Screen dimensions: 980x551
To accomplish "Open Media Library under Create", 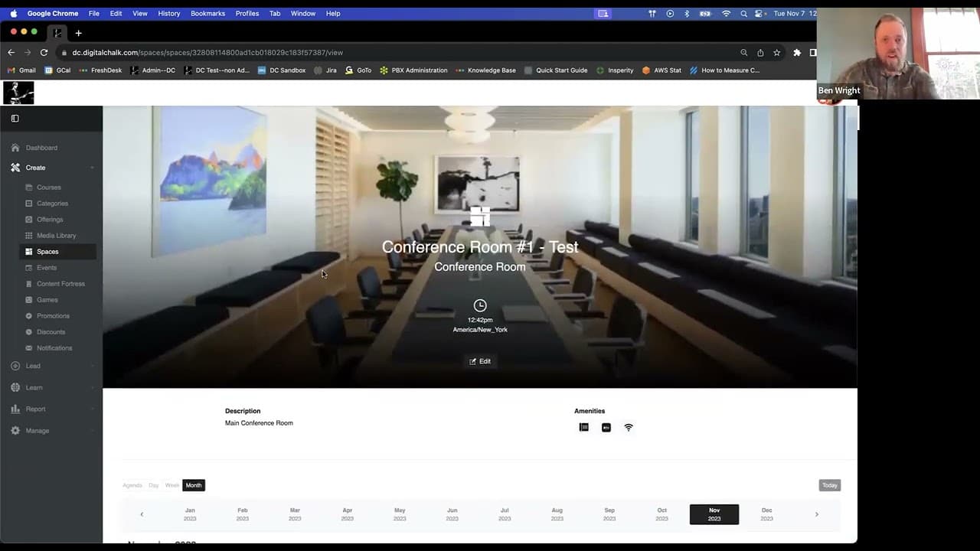I will [x=56, y=236].
